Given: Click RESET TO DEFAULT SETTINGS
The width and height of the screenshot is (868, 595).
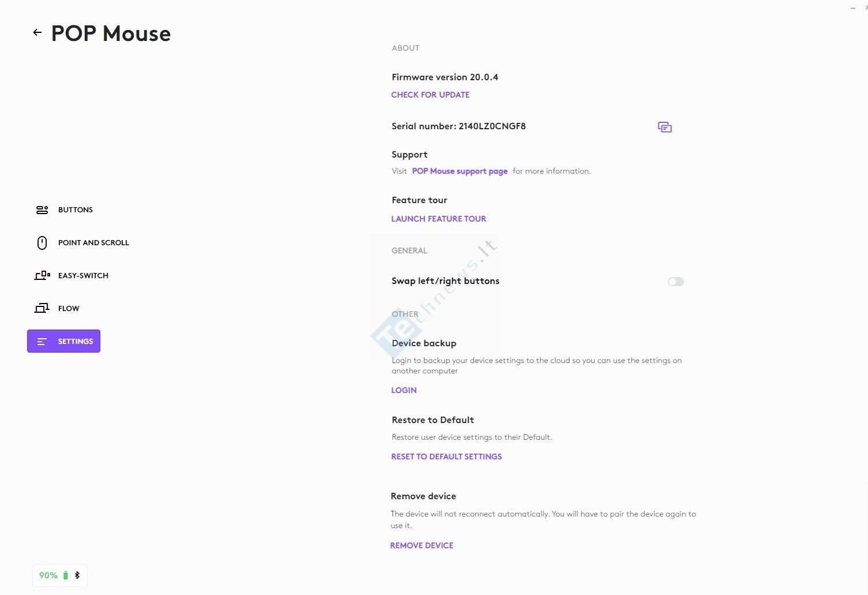Looking at the screenshot, I should point(446,456).
